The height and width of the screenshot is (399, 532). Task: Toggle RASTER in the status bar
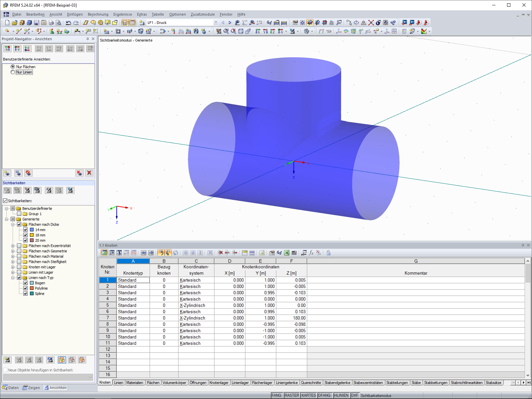tap(292, 395)
